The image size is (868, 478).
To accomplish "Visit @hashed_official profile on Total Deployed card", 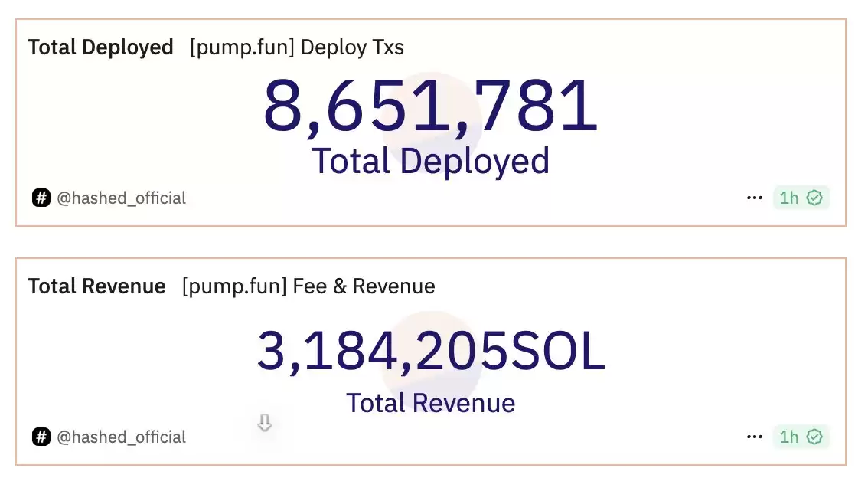I will click(x=121, y=198).
